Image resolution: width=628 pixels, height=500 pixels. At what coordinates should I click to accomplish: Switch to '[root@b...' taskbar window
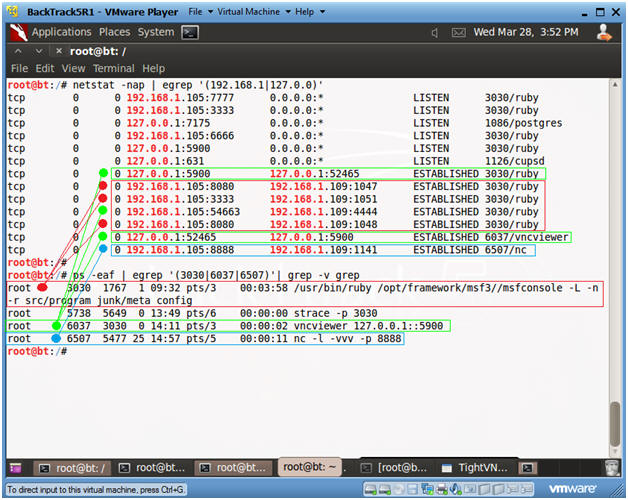point(395,468)
